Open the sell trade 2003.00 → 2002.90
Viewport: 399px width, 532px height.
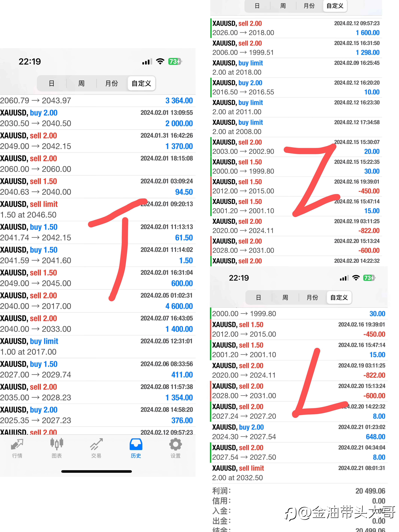(x=296, y=147)
